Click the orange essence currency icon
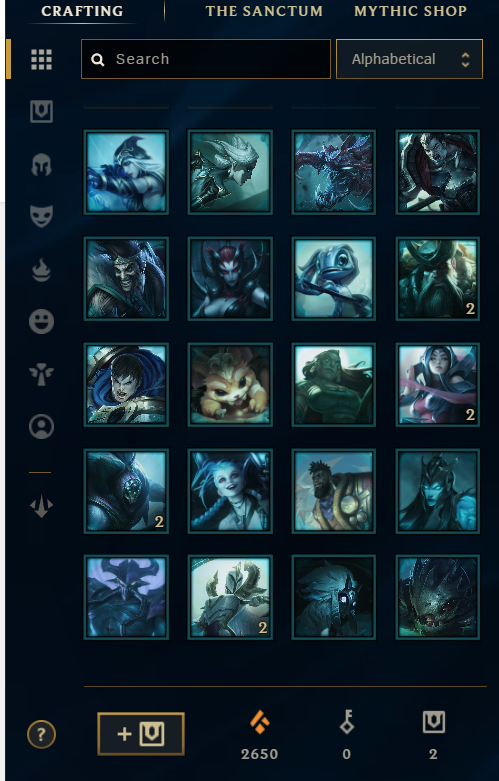 (259, 723)
